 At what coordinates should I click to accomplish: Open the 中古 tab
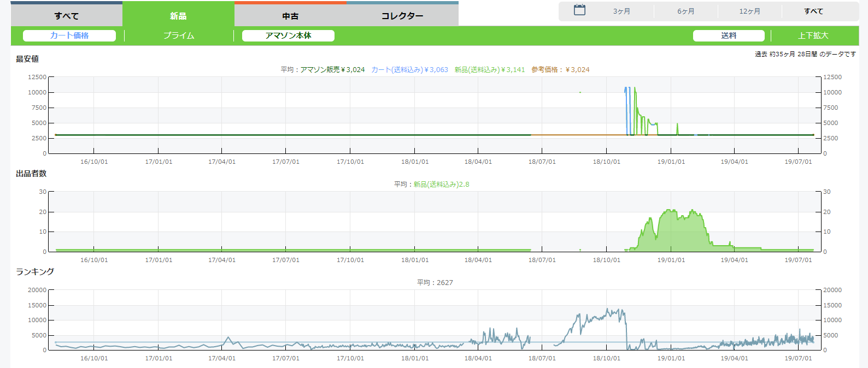point(290,16)
